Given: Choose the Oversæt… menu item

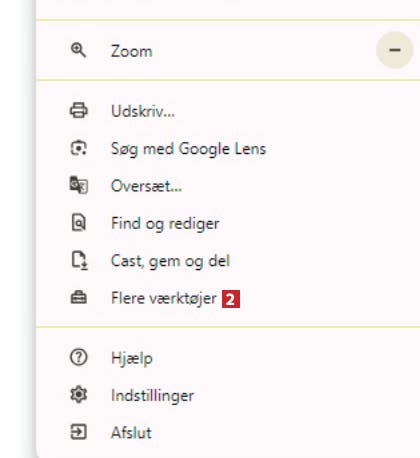Looking at the screenshot, I should [x=228, y=186].
